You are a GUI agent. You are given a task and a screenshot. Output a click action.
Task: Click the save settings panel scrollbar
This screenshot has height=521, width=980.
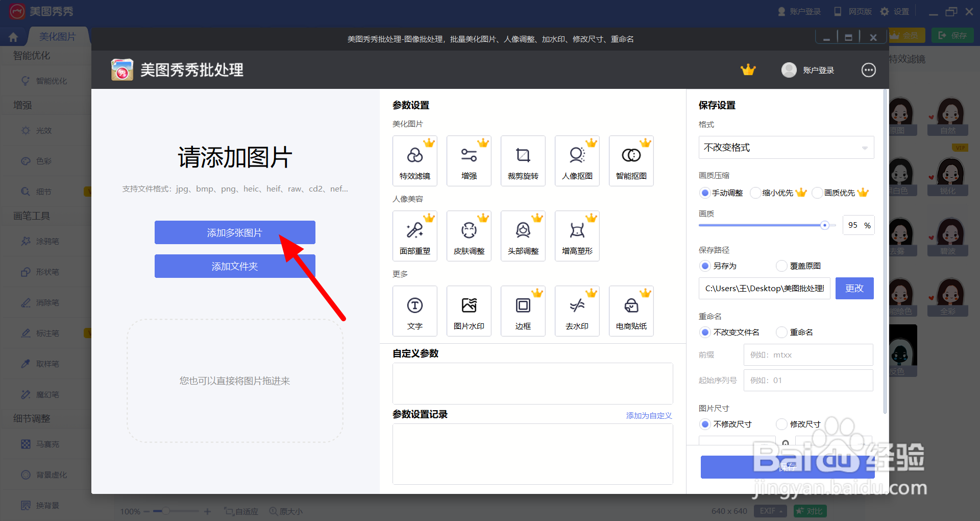coord(885,251)
